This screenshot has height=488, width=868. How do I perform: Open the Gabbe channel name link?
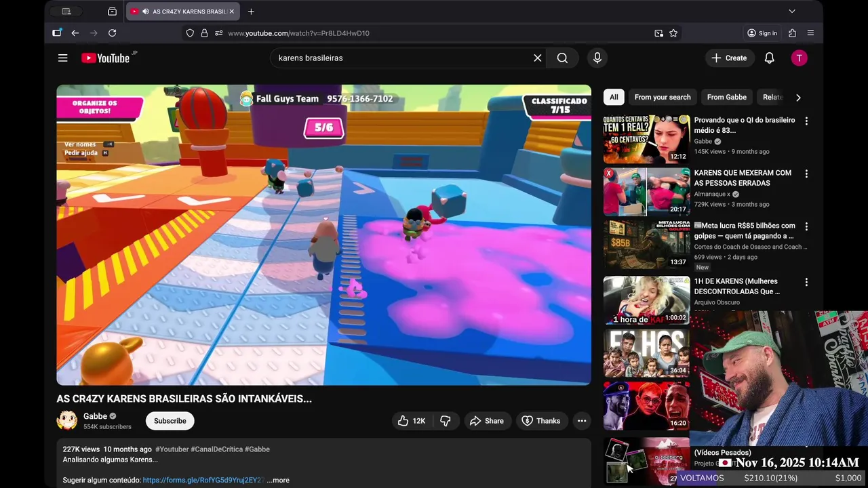(95, 416)
